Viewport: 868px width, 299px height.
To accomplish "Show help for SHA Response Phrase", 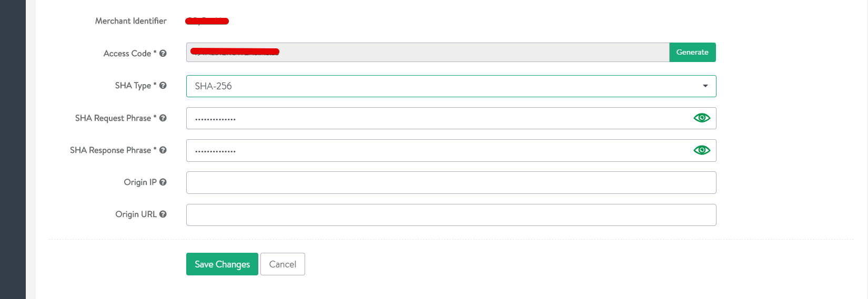I will pos(163,150).
